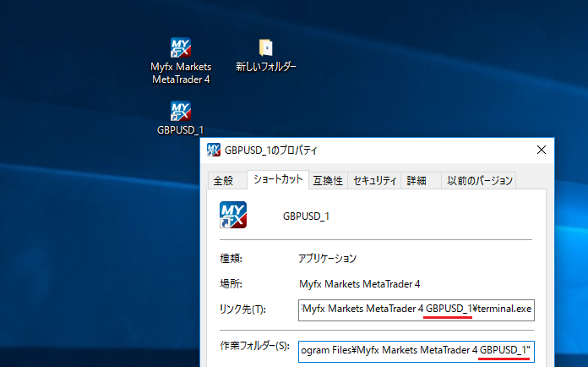Open the 互換性 tab
588x367 pixels.
coord(328,180)
